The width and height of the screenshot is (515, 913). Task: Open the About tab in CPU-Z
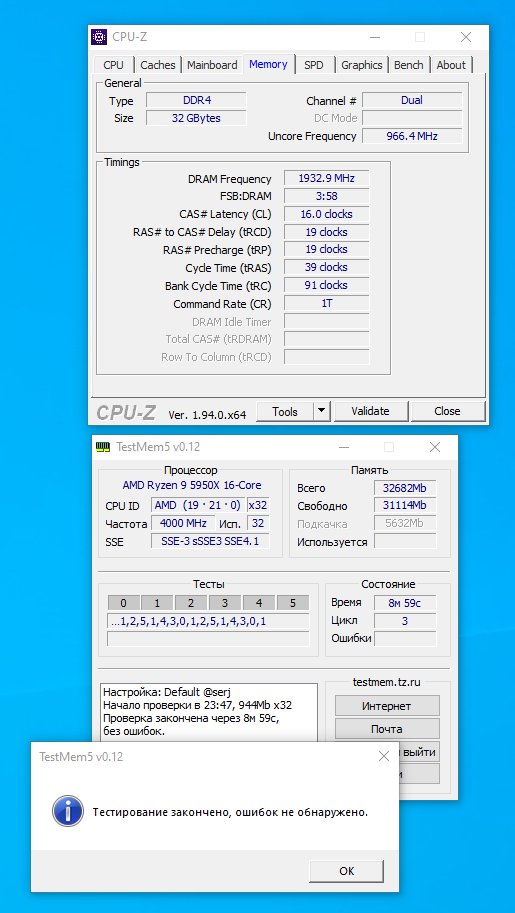pyautogui.click(x=451, y=65)
